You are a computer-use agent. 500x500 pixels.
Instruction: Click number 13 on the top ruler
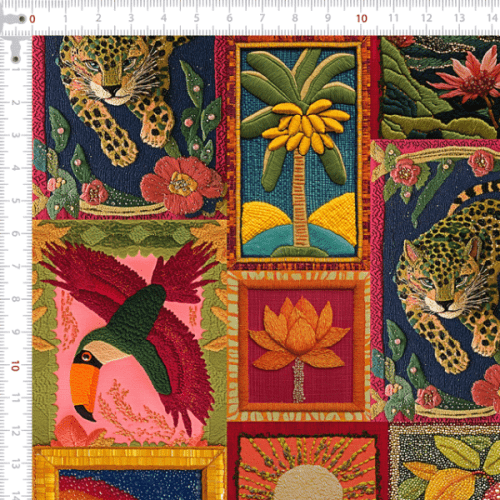click(x=459, y=18)
